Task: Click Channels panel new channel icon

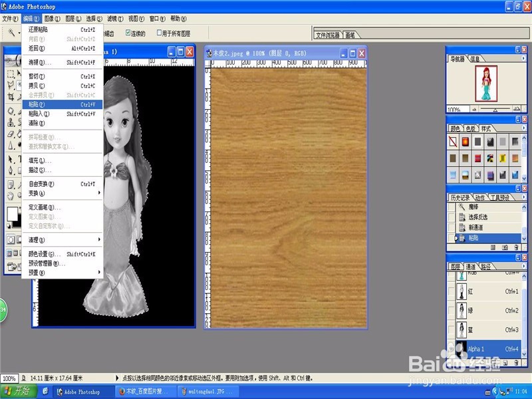Action: 505,362
